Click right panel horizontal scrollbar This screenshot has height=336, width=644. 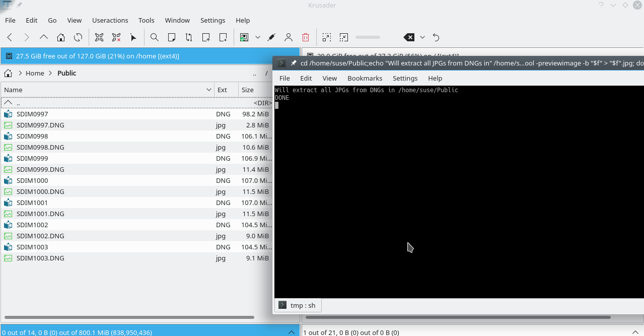[458, 317]
